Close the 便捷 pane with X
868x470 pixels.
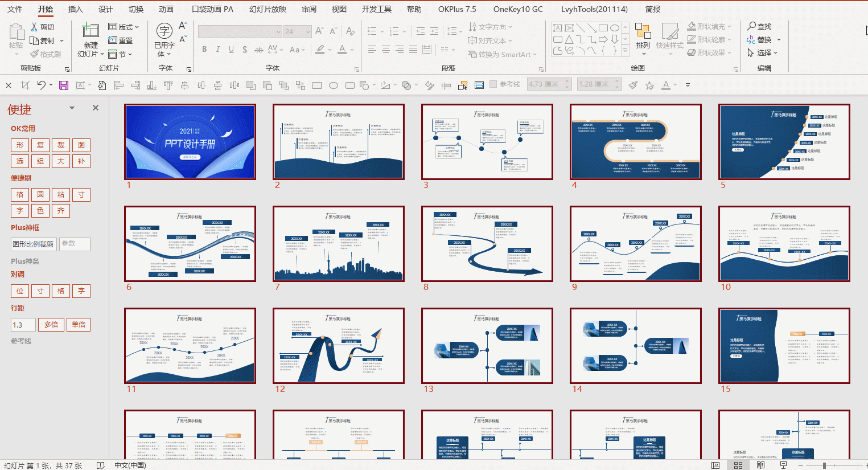96,108
